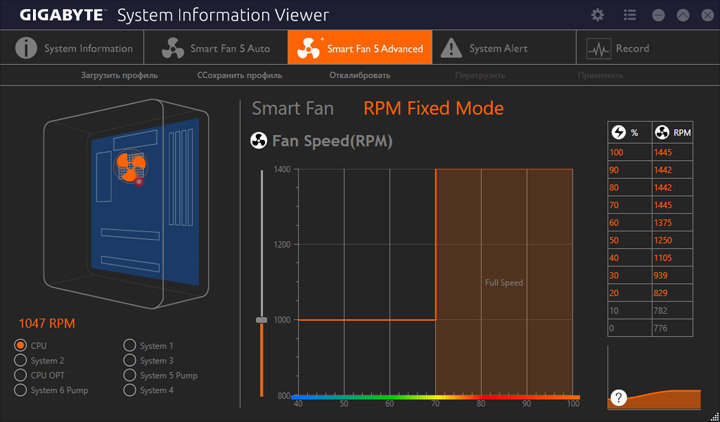Select the Smart Fan mode label
The image size is (720, 422).
coord(293,109)
